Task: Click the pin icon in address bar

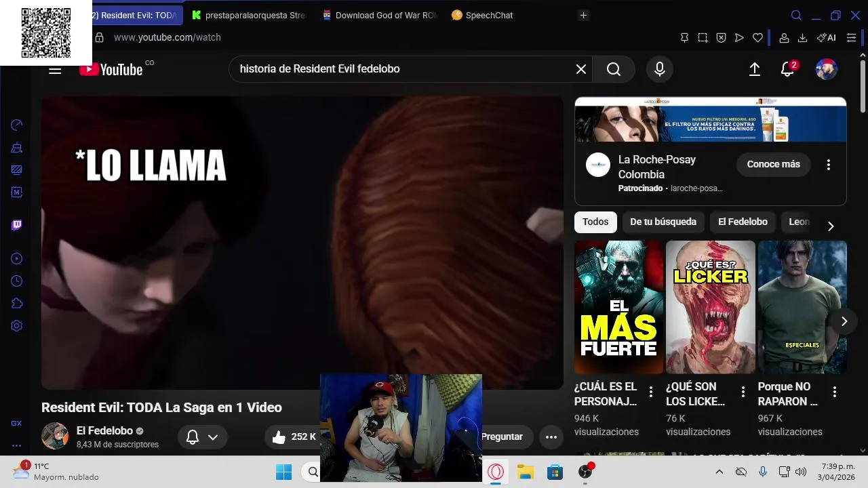Action: pos(684,37)
